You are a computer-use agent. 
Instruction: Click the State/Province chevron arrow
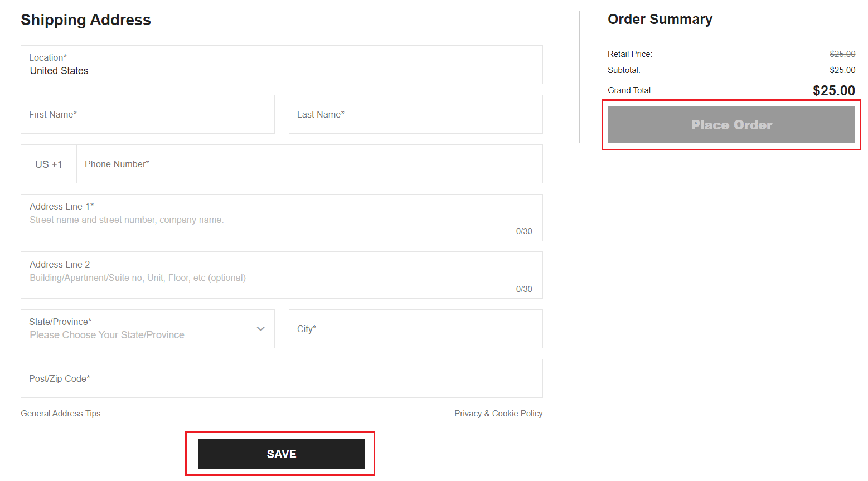(260, 329)
